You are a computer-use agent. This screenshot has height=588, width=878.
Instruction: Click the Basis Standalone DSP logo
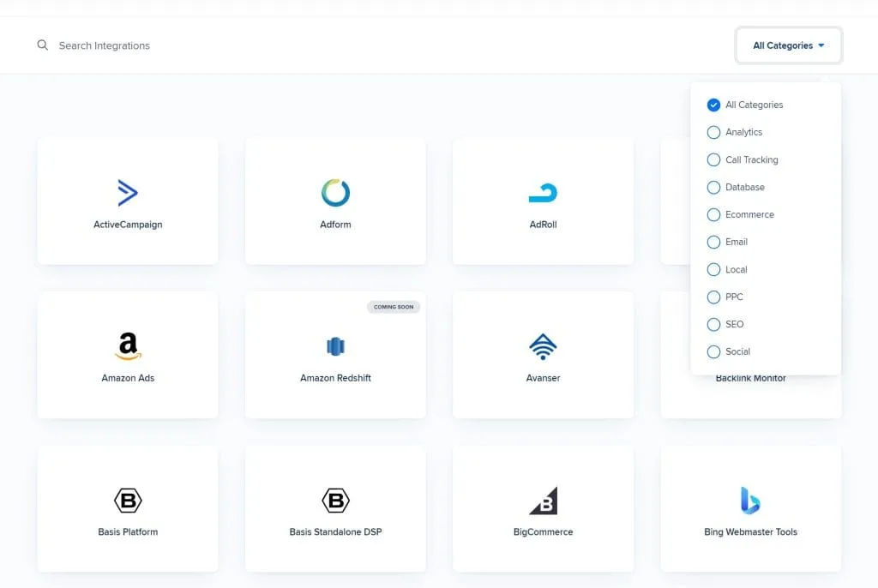coord(335,500)
